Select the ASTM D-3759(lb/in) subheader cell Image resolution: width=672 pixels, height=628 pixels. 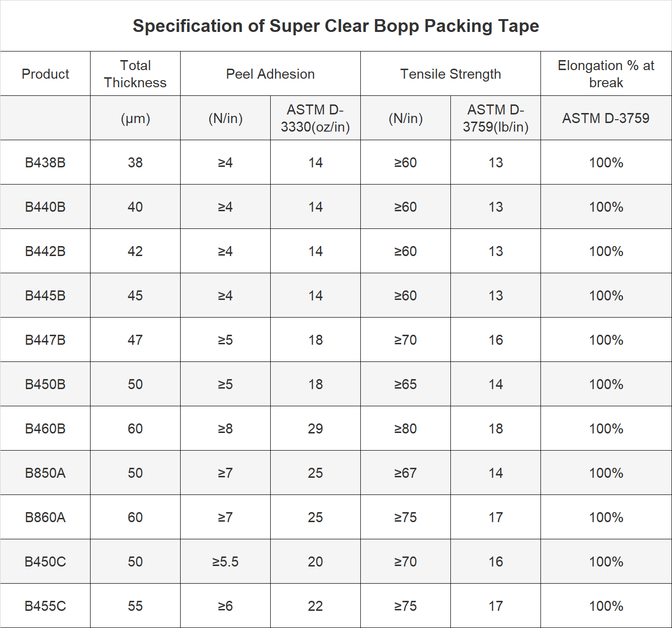[x=496, y=118]
